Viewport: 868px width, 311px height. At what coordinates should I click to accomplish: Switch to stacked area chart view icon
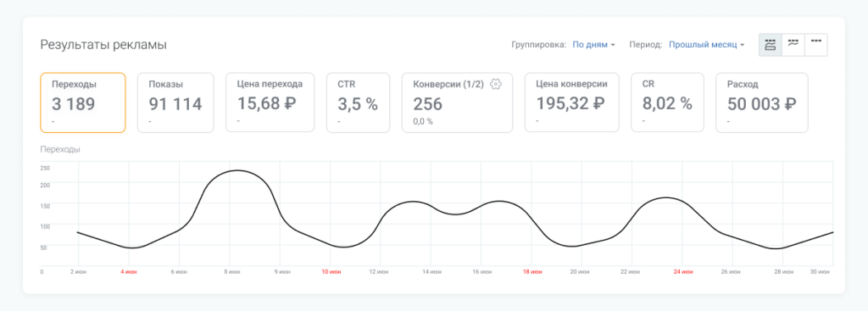[770, 45]
